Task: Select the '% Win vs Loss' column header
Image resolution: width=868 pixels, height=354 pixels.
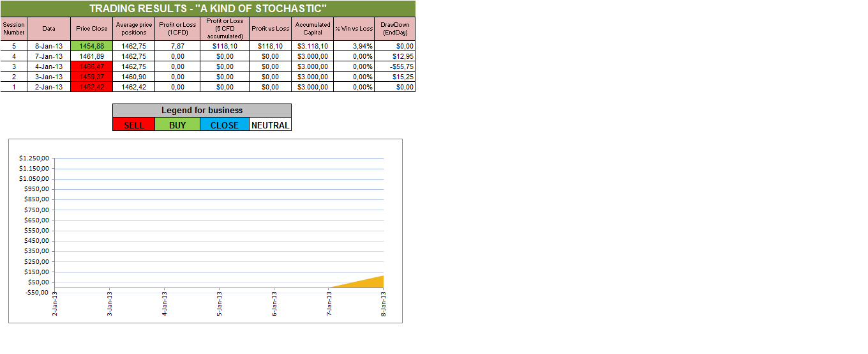Action: 354,29
